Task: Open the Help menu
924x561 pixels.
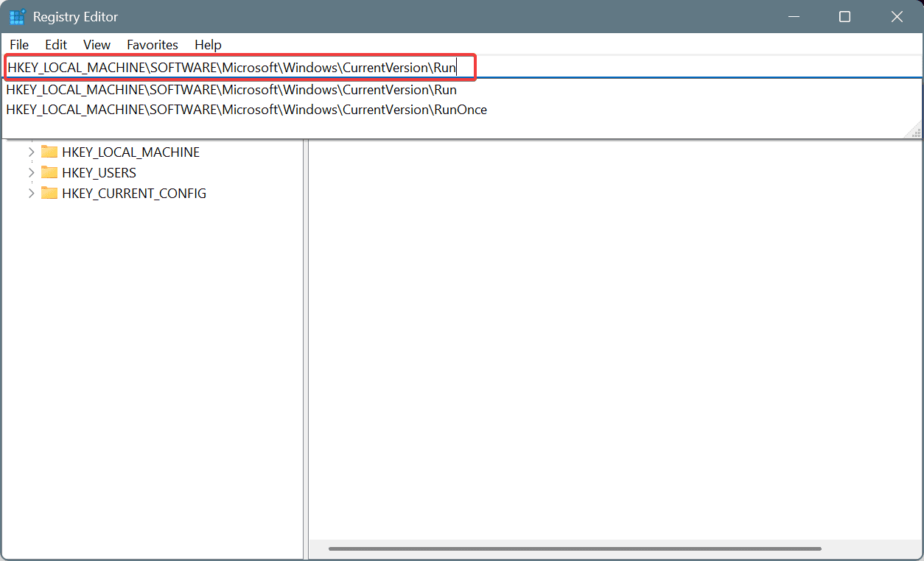Action: tap(208, 45)
